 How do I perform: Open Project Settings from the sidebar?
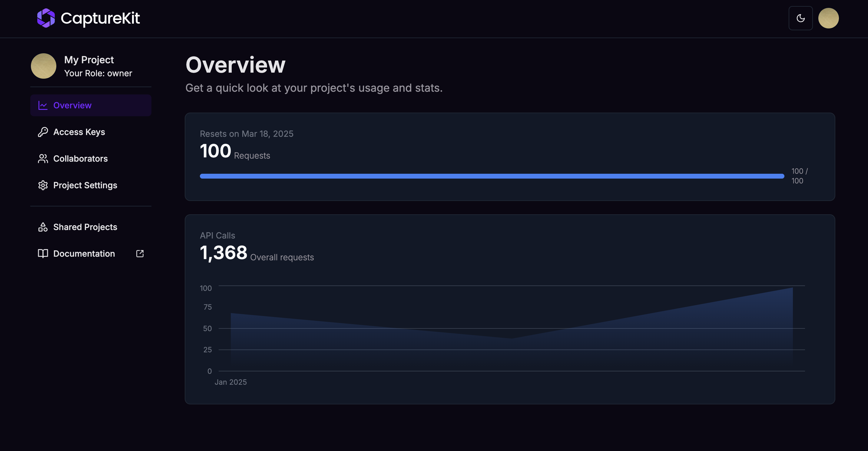[85, 185]
